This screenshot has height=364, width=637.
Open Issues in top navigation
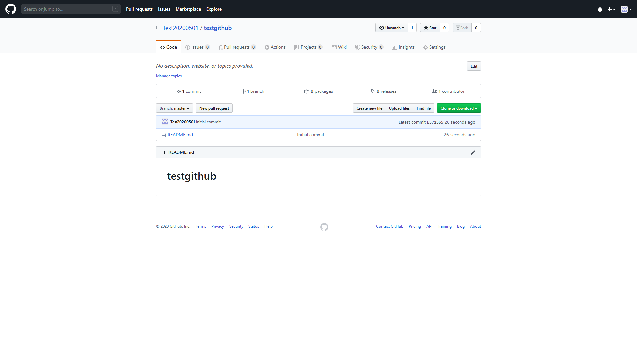pos(164,9)
